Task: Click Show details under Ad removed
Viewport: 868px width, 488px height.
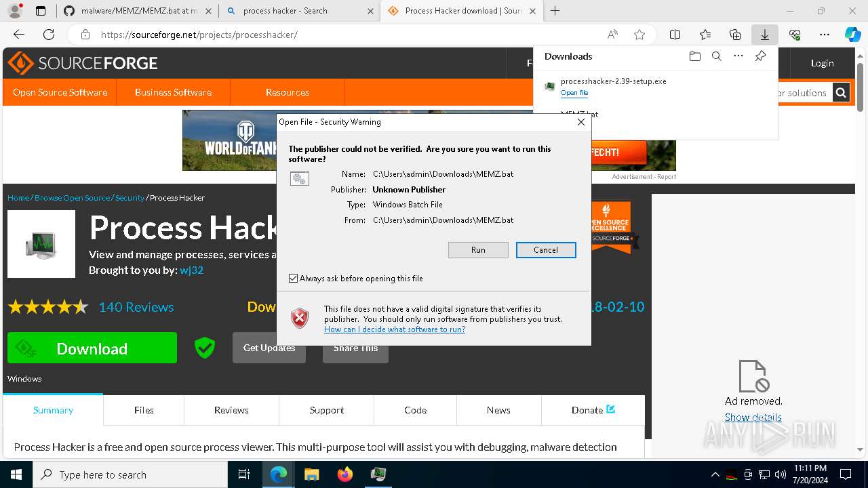Action: [x=753, y=418]
